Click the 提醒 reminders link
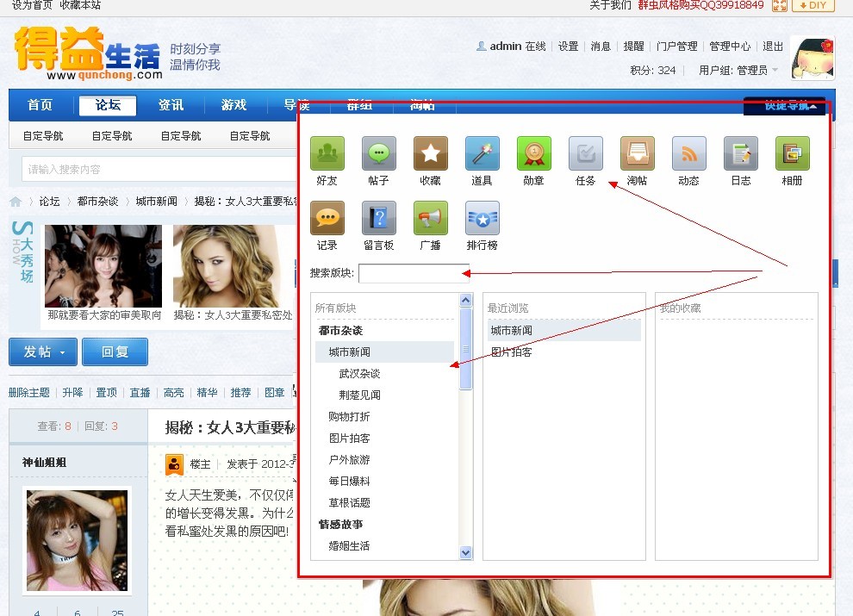Image resolution: width=853 pixels, height=616 pixels. point(634,47)
